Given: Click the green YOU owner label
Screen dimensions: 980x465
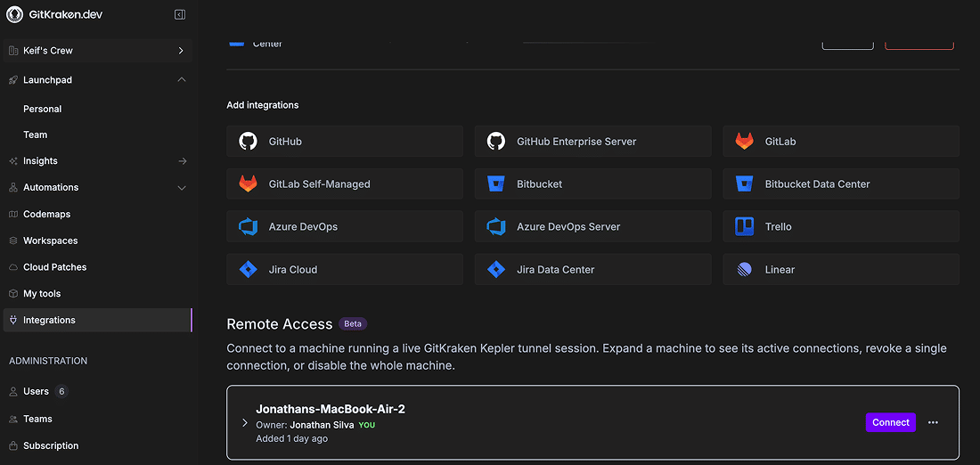Looking at the screenshot, I should coord(367,425).
